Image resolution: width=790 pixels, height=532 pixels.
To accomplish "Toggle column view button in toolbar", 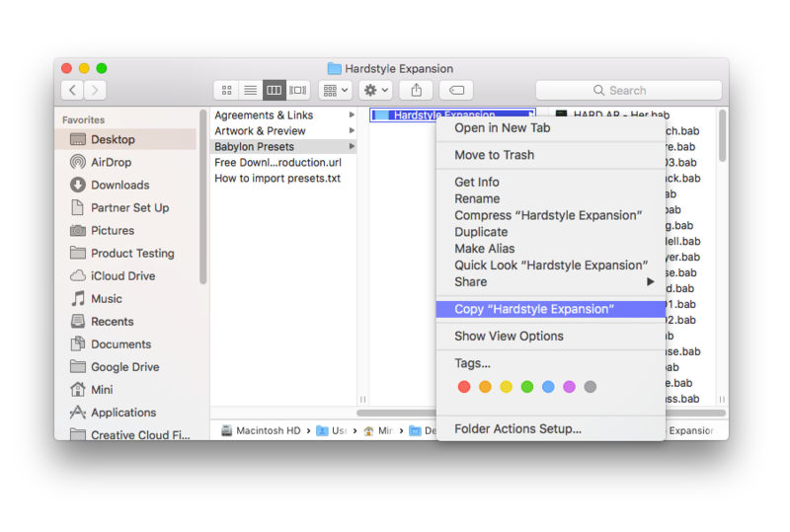I will click(275, 90).
